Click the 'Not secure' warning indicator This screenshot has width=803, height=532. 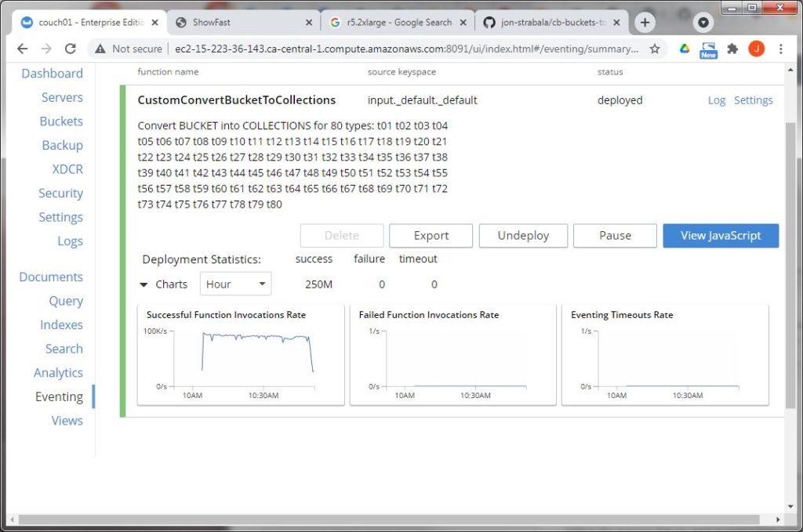127,49
